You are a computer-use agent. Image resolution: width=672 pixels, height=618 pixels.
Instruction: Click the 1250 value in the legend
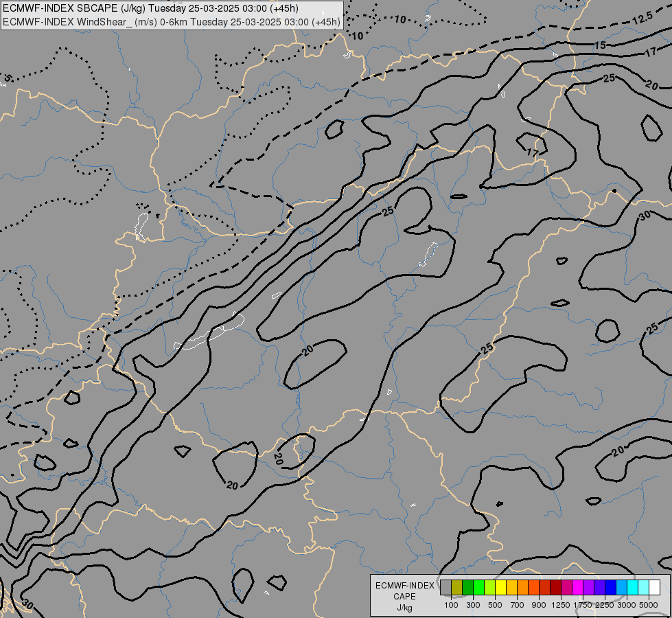tap(561, 605)
